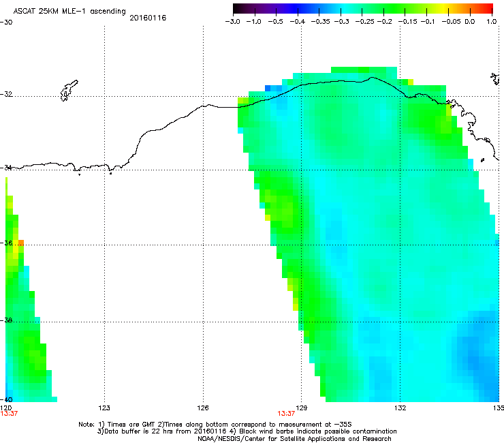Screen dimensions: 504x443
Task: Click the color bar label -0.2
Action: coord(384,22)
